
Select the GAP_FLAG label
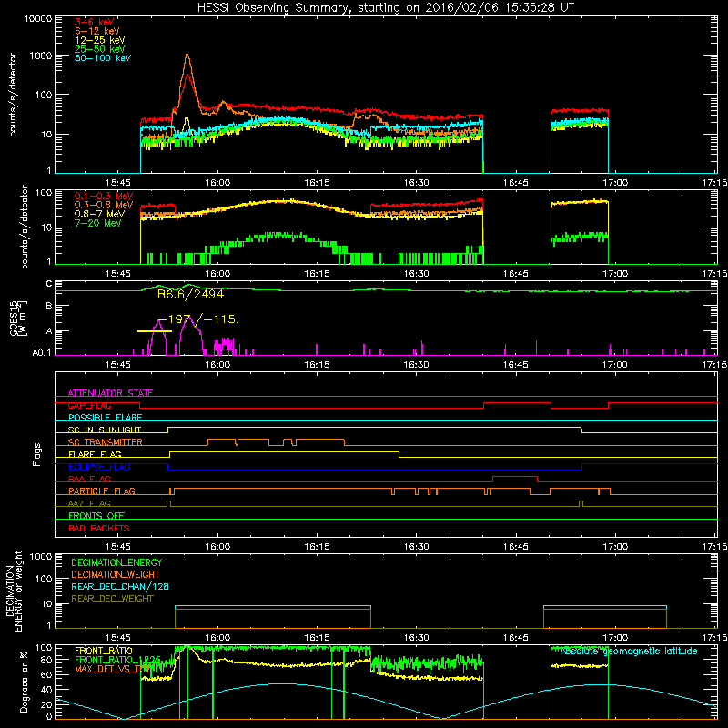click(x=89, y=405)
